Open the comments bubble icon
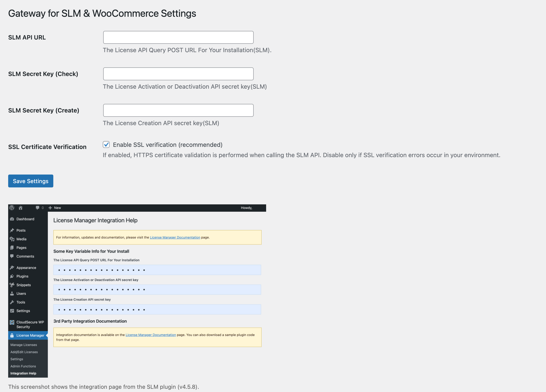The height and width of the screenshot is (392, 546). point(37,208)
